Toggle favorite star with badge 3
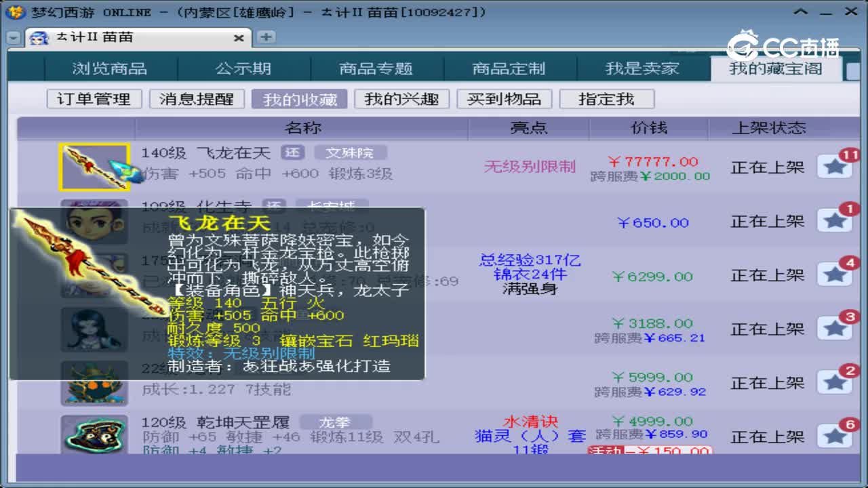 coord(835,328)
